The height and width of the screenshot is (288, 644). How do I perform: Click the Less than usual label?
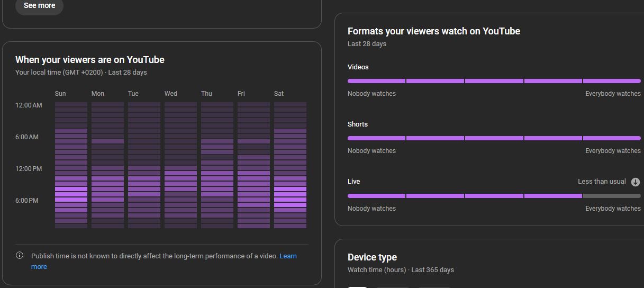click(602, 182)
